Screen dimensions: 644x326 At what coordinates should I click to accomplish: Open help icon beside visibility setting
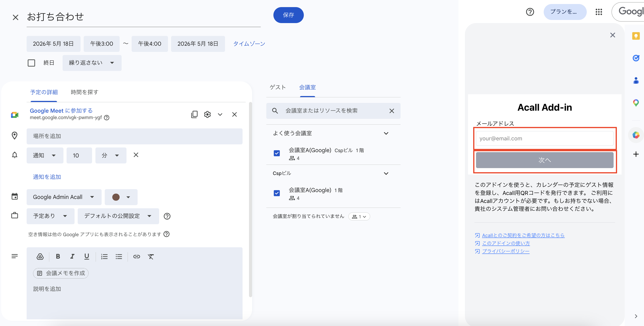(x=167, y=216)
